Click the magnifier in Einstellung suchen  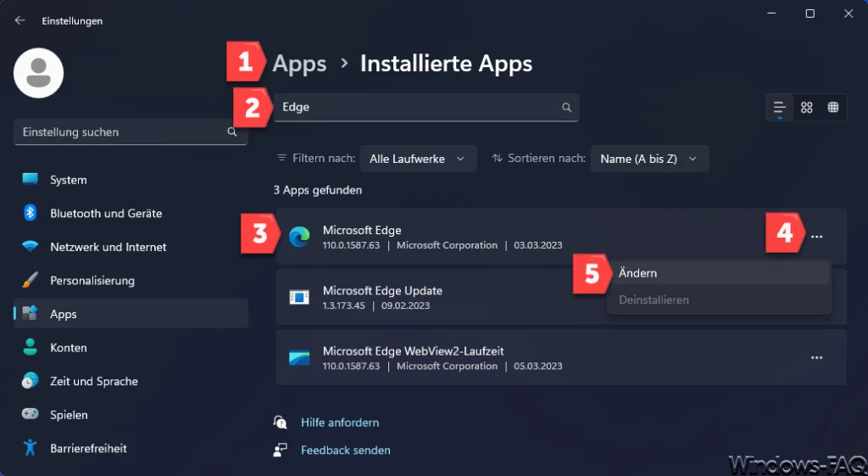tap(232, 132)
